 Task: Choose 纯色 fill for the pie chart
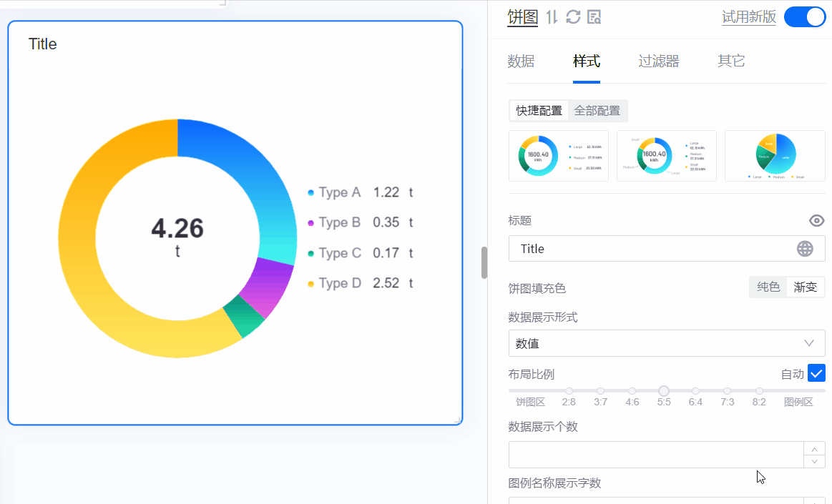768,287
